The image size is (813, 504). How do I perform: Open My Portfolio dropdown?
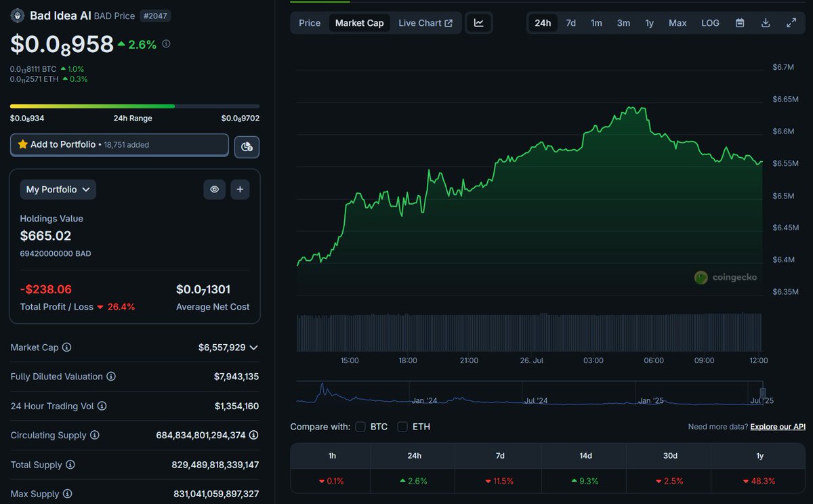(58, 190)
